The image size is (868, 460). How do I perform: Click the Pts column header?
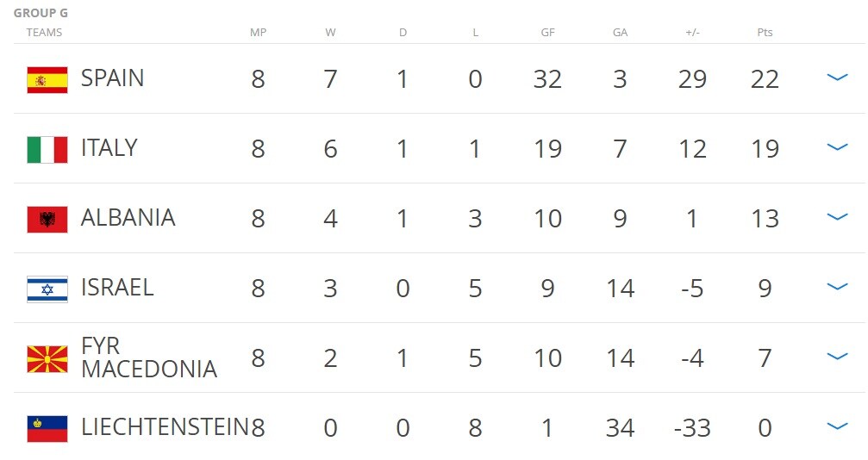(765, 33)
